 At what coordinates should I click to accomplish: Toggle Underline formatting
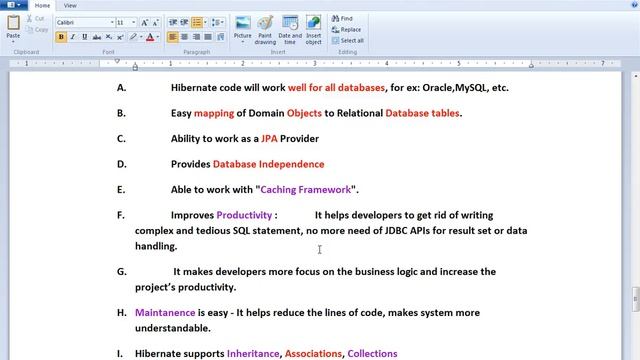[84, 37]
